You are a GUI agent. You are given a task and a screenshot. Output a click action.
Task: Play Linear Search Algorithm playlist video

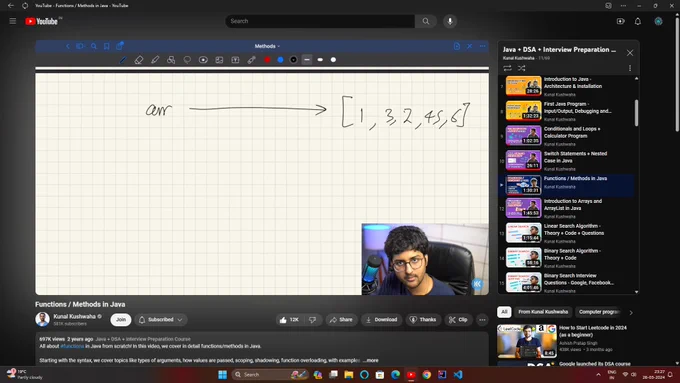coord(566,232)
